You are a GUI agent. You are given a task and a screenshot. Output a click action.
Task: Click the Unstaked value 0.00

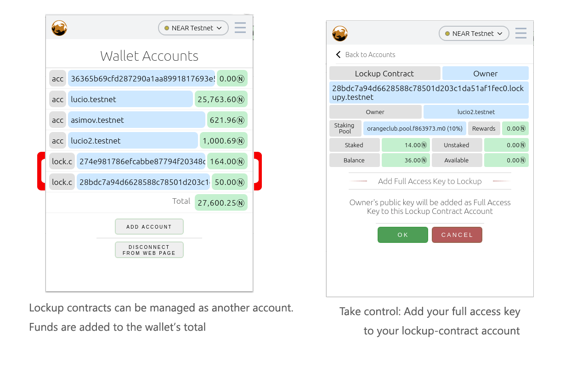tap(507, 145)
